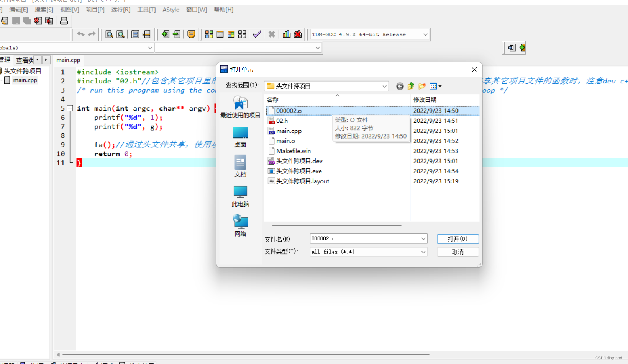Click the Redo arrow icon
The image size is (628, 364).
pos(92,34)
